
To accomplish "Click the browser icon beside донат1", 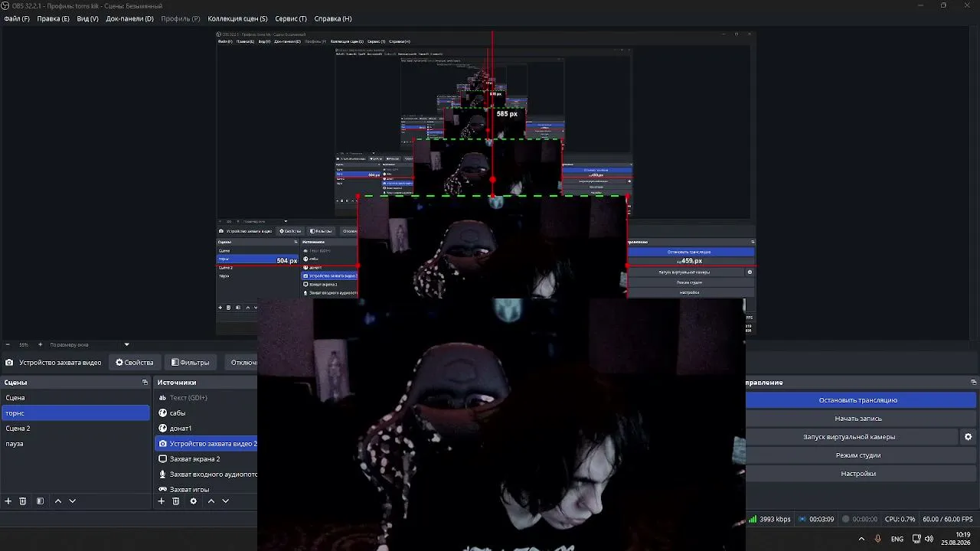I will 162,429.
